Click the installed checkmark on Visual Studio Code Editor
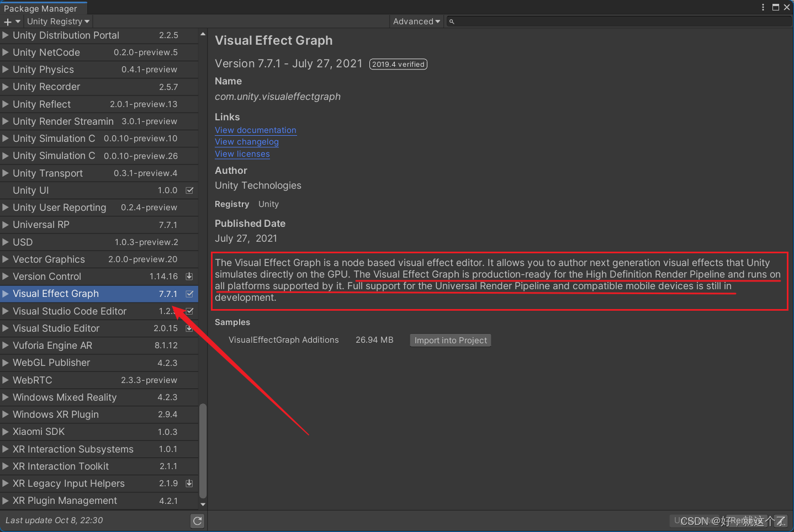The width and height of the screenshot is (794, 532). pyautogui.click(x=189, y=311)
